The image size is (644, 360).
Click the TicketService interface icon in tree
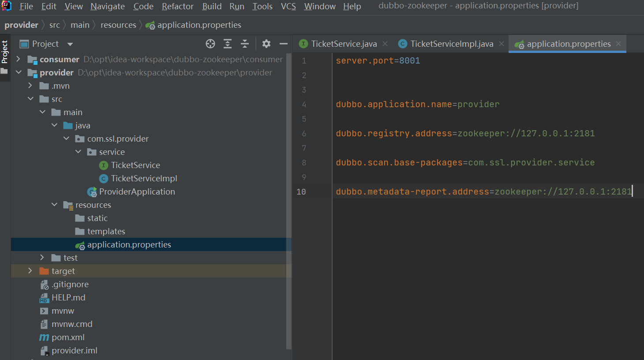coord(104,165)
